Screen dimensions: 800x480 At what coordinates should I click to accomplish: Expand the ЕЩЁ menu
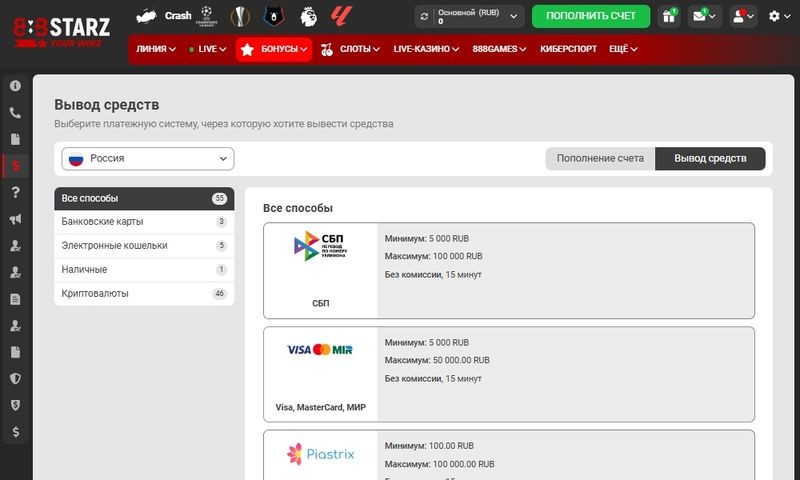621,49
